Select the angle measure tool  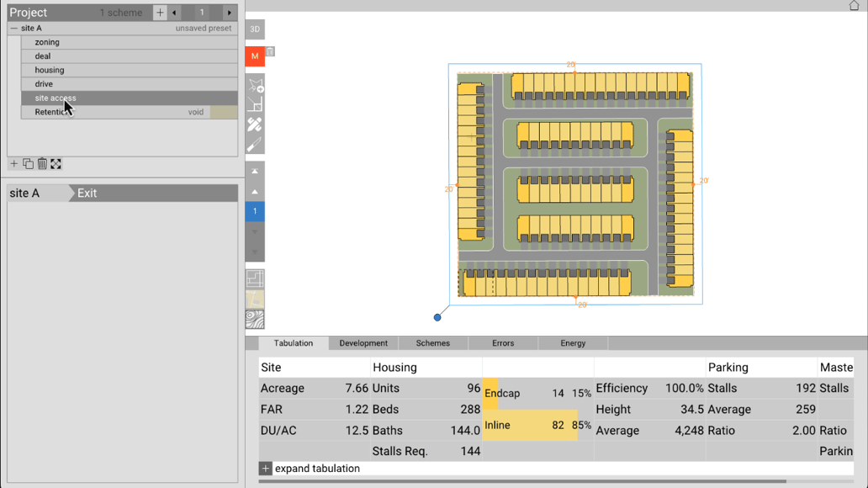tap(255, 104)
